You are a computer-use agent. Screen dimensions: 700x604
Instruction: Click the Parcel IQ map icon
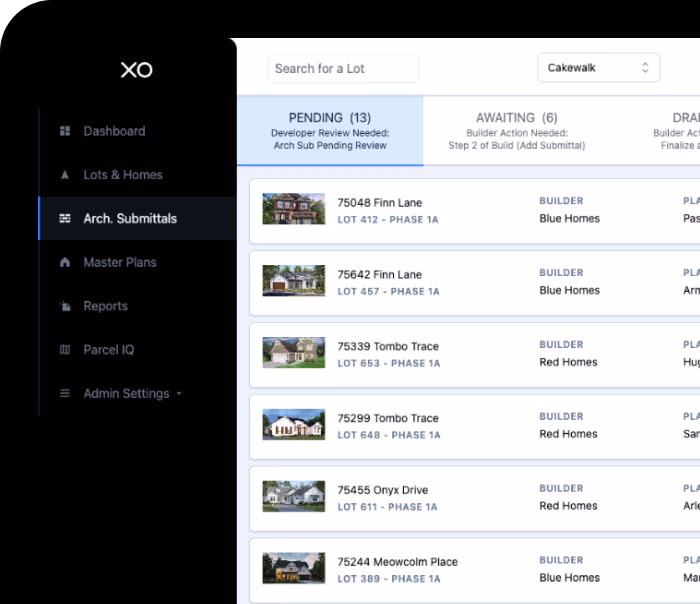pyautogui.click(x=65, y=350)
